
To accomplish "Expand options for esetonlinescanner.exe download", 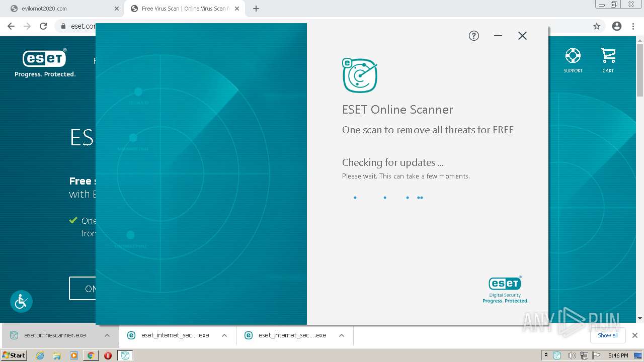I will pos(107,335).
